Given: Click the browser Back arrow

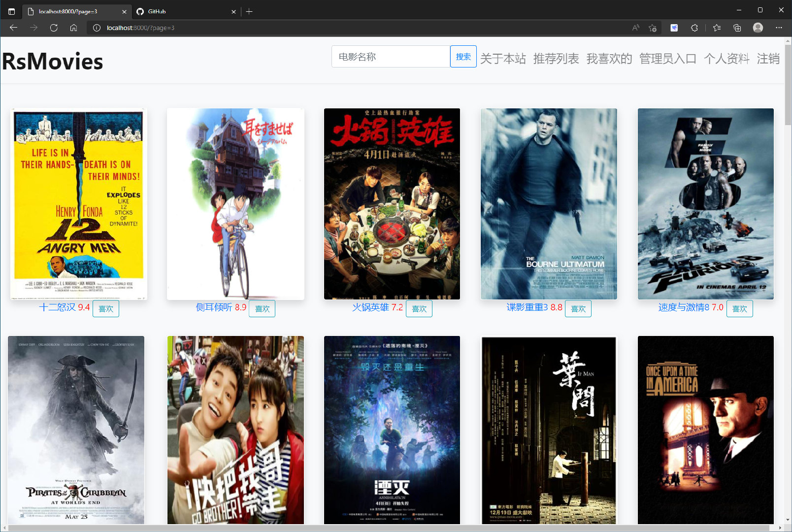Looking at the screenshot, I should 14,28.
